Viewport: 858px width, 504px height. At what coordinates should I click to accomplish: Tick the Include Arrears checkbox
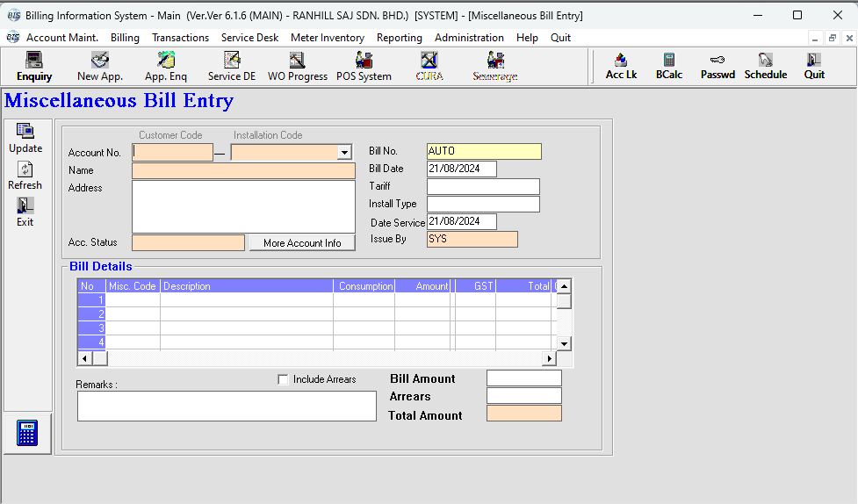[283, 380]
